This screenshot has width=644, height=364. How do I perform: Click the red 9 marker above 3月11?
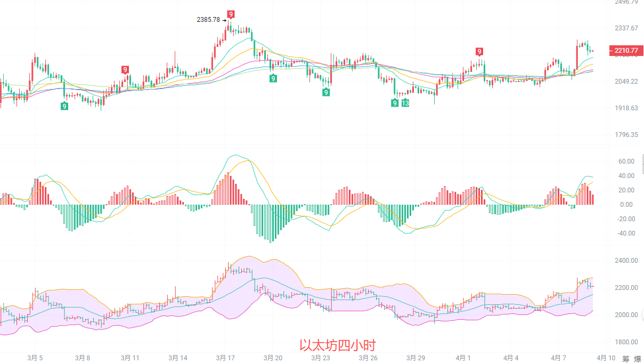[x=125, y=69]
